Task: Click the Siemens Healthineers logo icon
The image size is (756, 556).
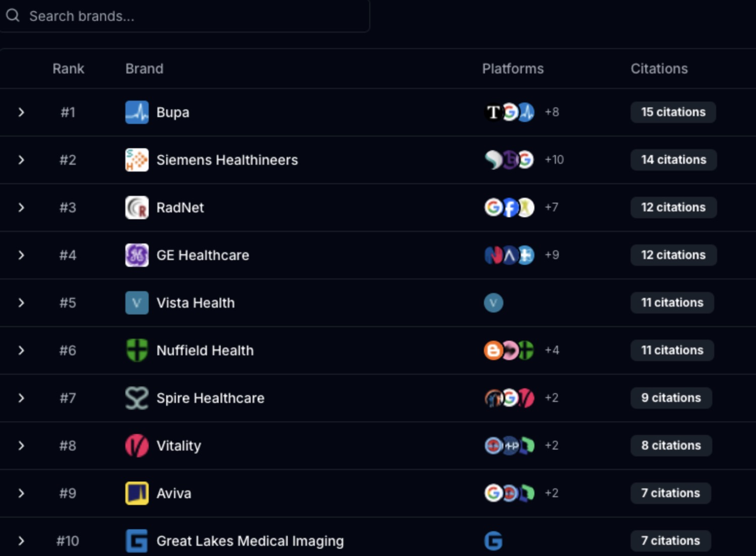Action: point(137,160)
